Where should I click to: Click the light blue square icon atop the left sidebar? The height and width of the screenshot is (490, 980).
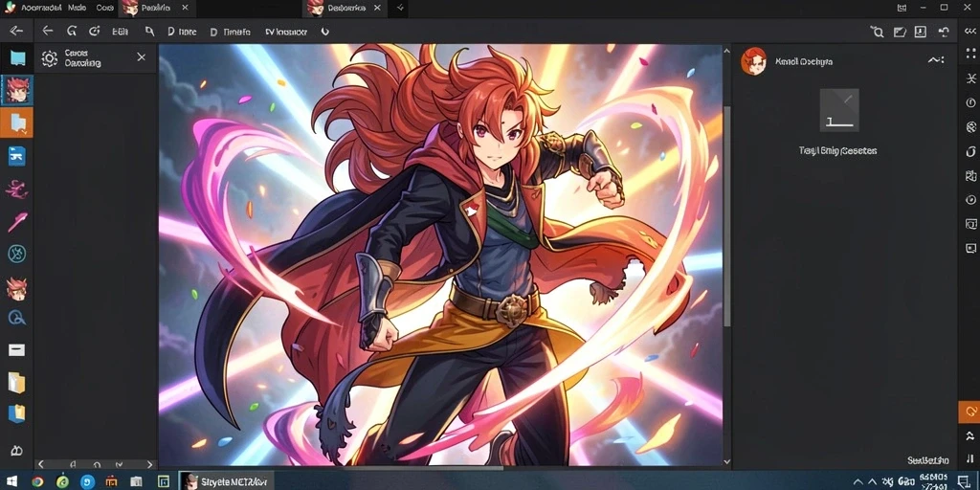click(17, 58)
